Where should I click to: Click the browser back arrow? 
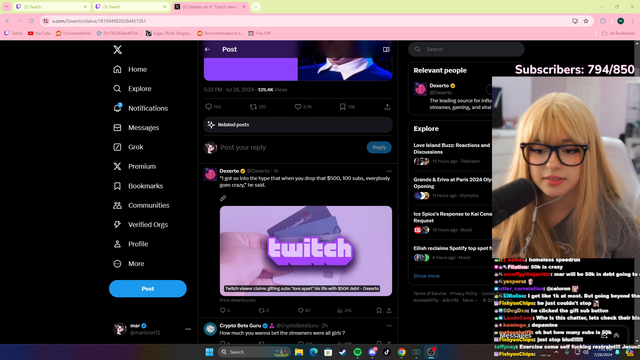7,21
